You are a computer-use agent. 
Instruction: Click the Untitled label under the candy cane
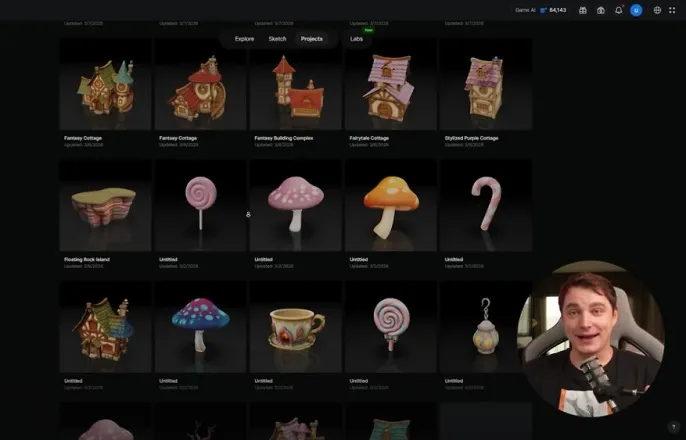[454, 259]
